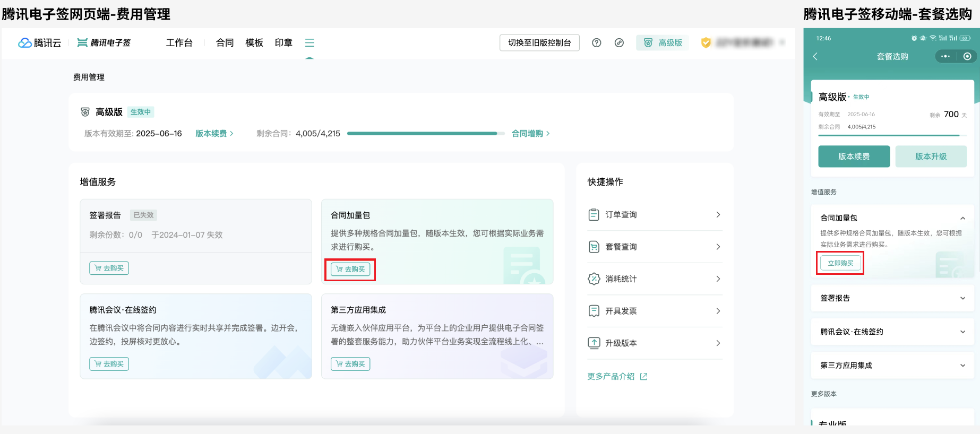Click the 高级版 badge in the top bar

pyautogui.click(x=663, y=43)
